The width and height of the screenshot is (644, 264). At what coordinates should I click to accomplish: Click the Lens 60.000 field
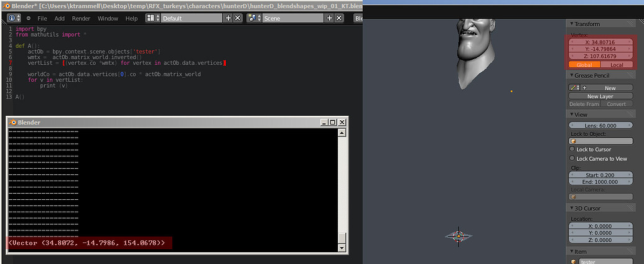600,125
